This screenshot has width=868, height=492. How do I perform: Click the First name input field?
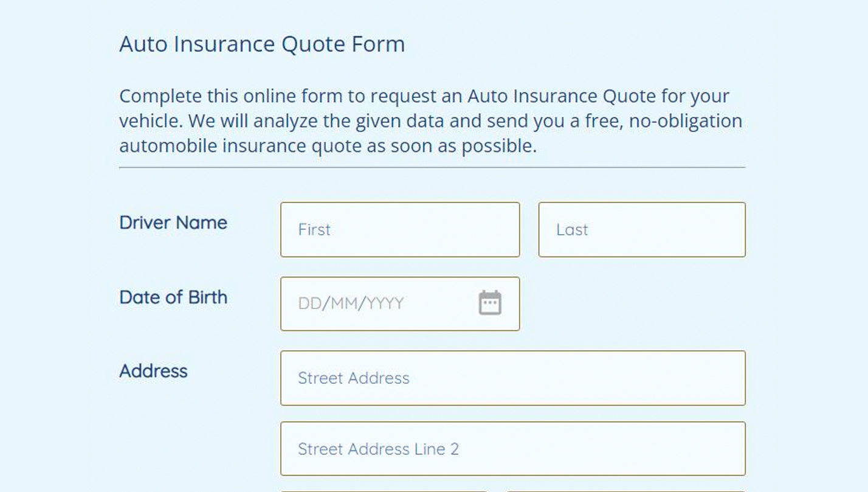click(x=399, y=230)
